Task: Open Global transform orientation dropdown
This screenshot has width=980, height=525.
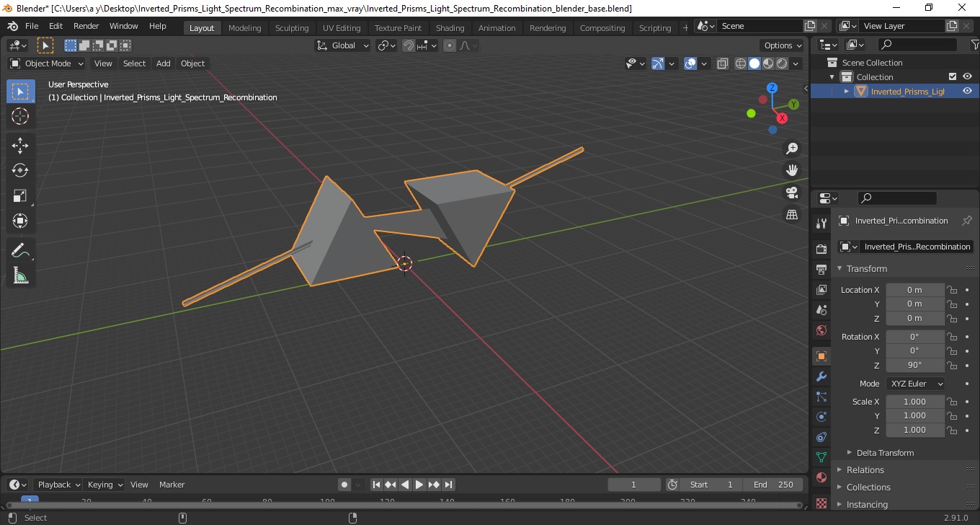Action: [x=343, y=45]
